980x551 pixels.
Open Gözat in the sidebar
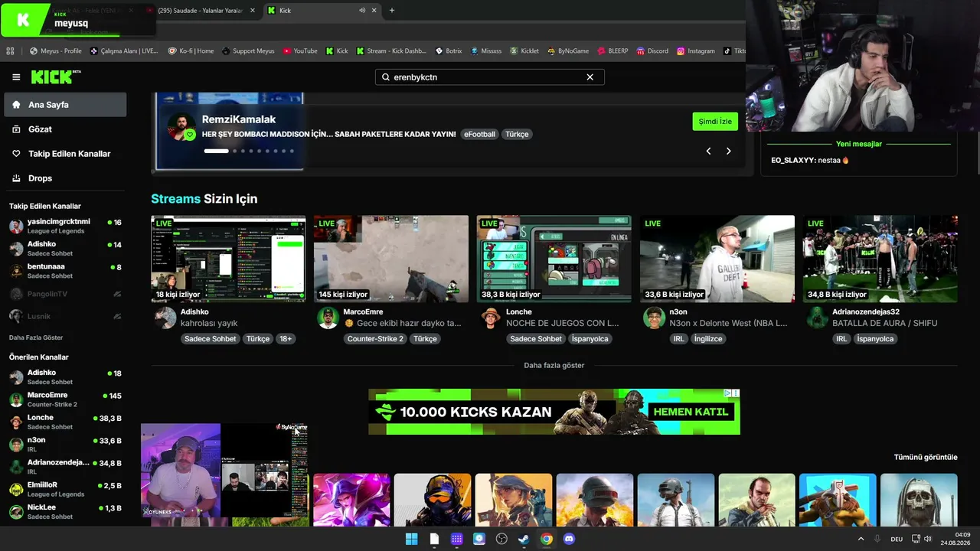(65, 129)
